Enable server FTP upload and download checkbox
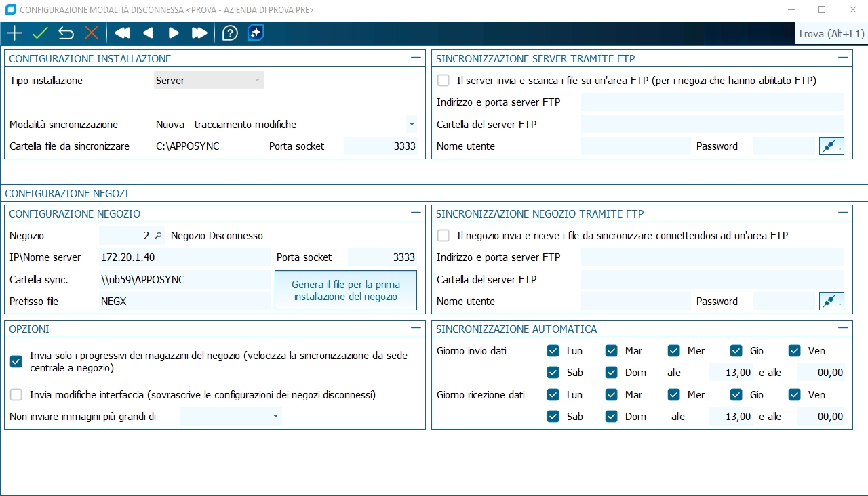The height and width of the screenshot is (496, 868). click(x=443, y=81)
